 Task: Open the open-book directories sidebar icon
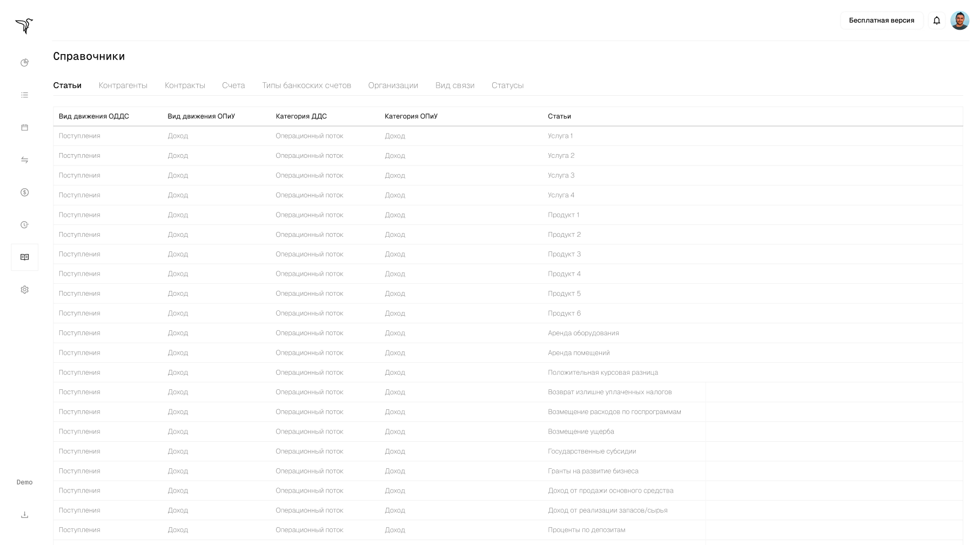[24, 257]
